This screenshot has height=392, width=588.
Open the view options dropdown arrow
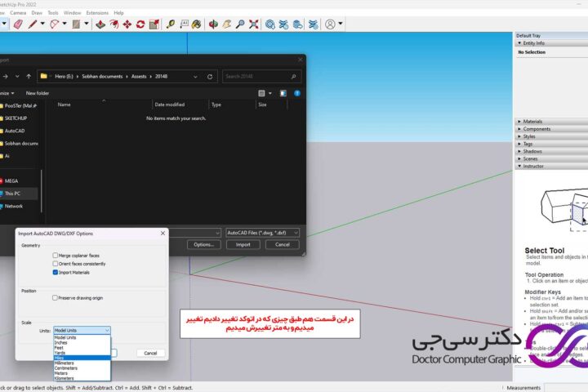[x=270, y=93]
